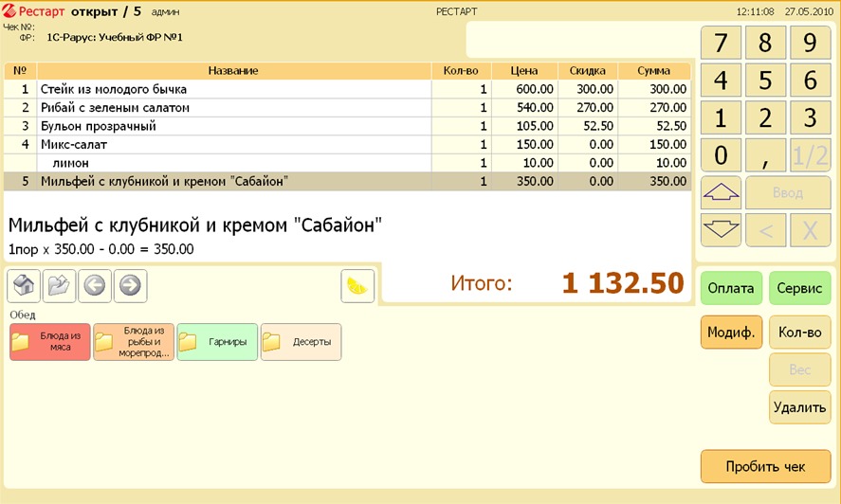Click the 'Удалить' delete button
The height and width of the screenshot is (504, 841).
[799, 407]
